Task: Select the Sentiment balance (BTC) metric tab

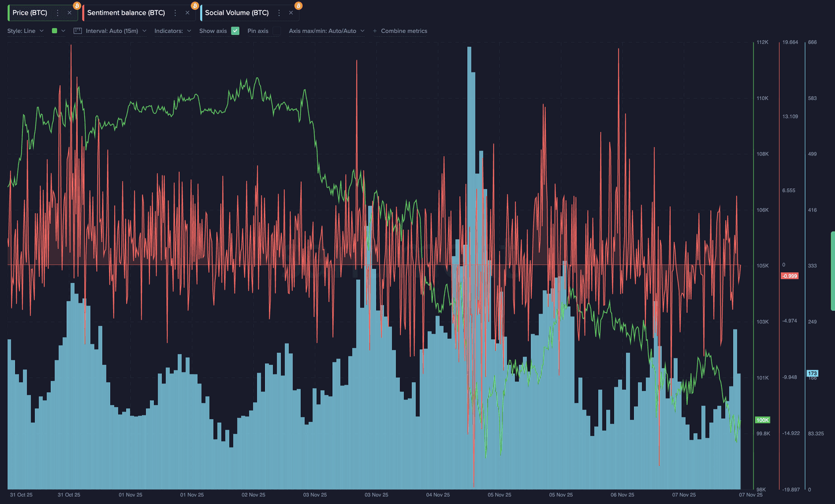Action: [x=126, y=13]
